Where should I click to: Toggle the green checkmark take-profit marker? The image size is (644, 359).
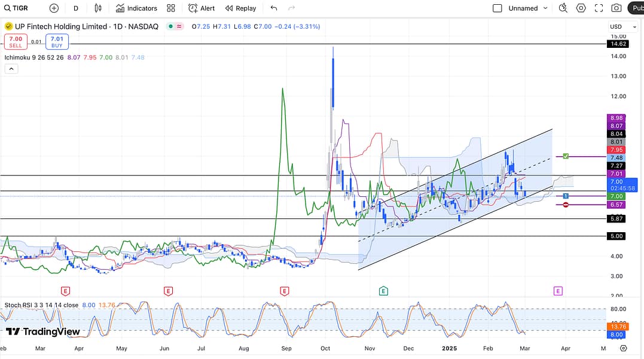point(565,156)
